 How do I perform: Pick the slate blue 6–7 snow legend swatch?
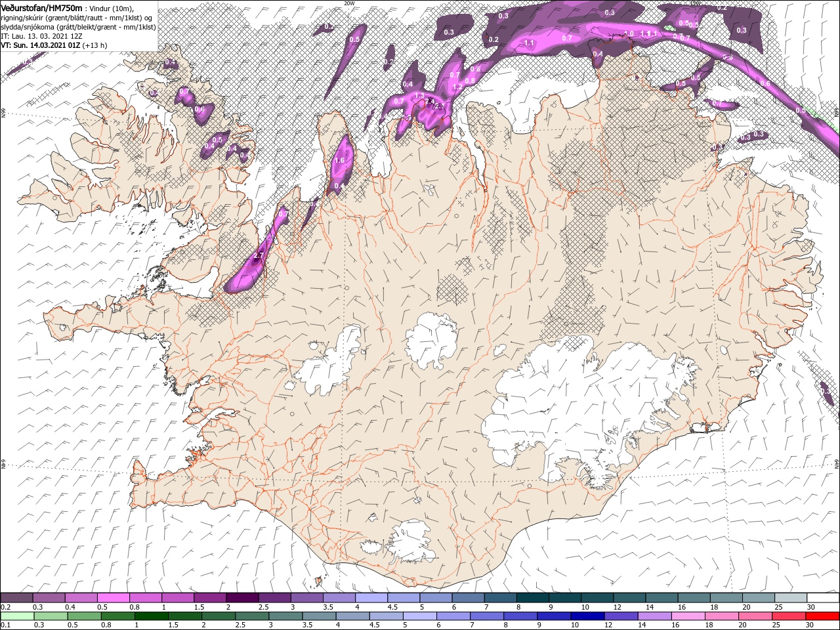(x=469, y=598)
